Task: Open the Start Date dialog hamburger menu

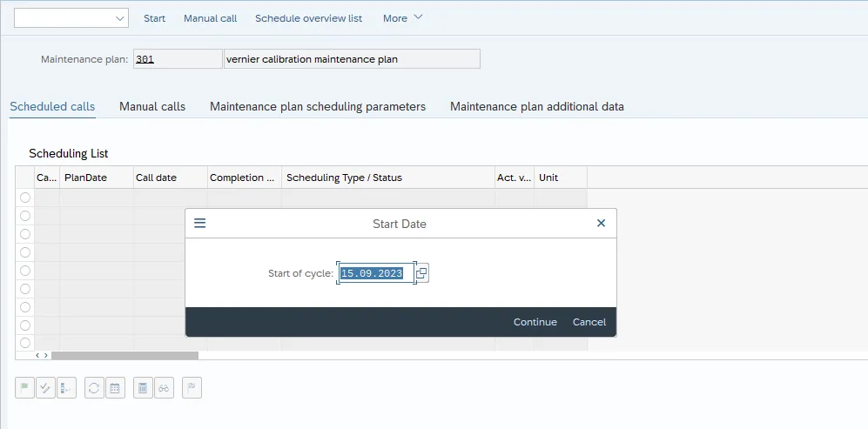Action: [199, 224]
